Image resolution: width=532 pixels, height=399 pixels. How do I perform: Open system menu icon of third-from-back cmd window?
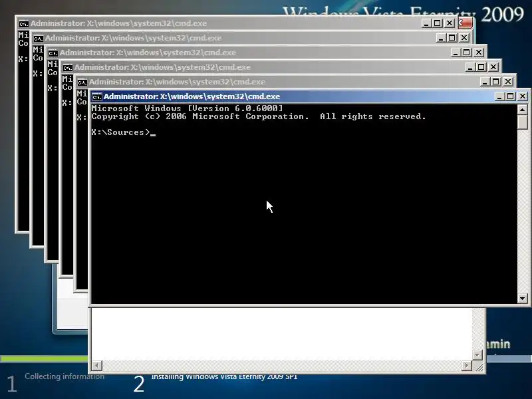click(x=53, y=53)
